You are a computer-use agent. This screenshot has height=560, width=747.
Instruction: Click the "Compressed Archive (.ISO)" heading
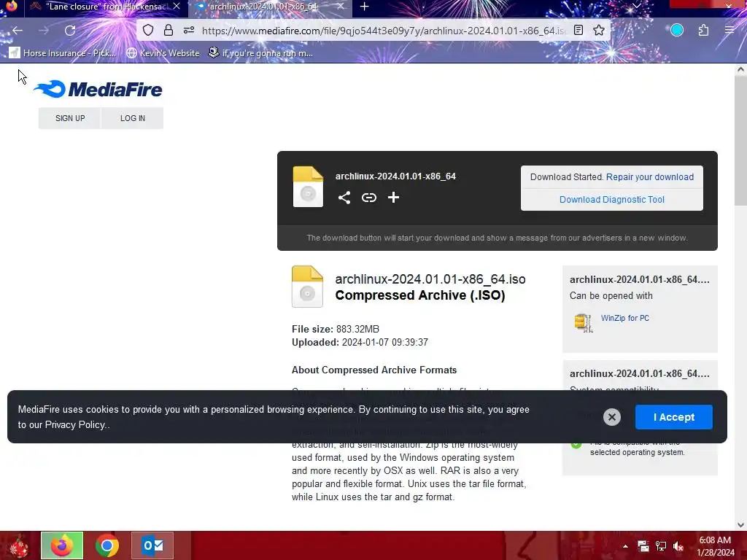click(x=419, y=295)
